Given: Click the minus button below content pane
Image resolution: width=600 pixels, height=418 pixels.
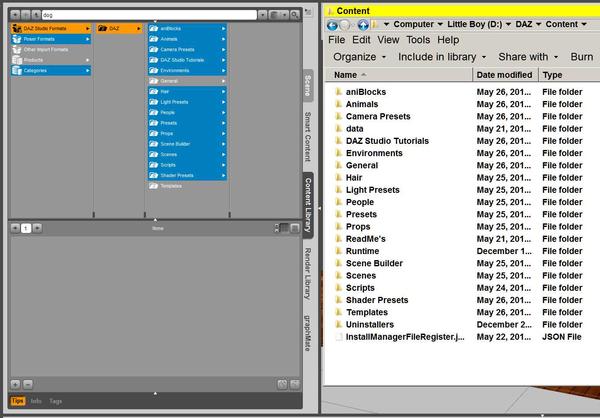Looking at the screenshot, I should point(28,384).
